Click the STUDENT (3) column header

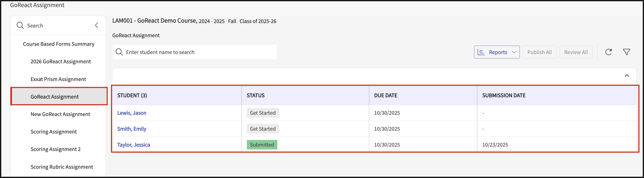[x=132, y=95]
